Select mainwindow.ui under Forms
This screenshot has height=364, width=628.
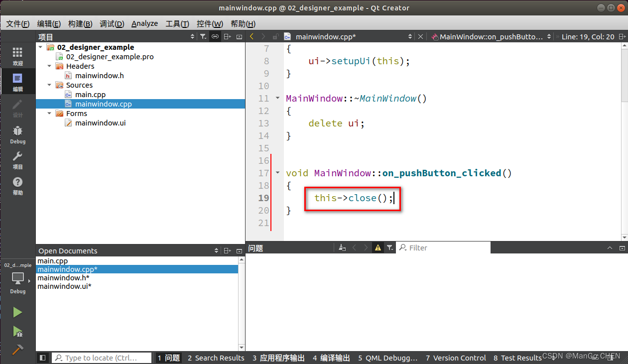[101, 122]
